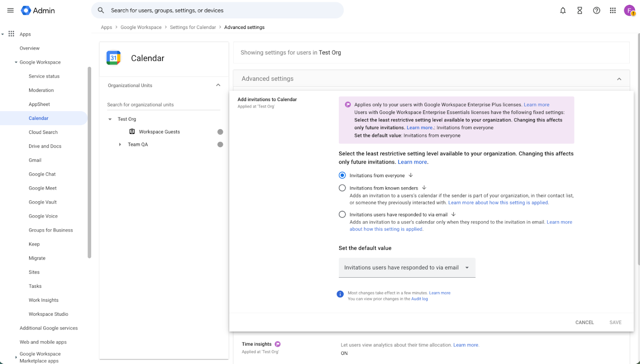The width and height of the screenshot is (640, 364).
Task: Click the Google Admin logo
Action: (x=38, y=10)
